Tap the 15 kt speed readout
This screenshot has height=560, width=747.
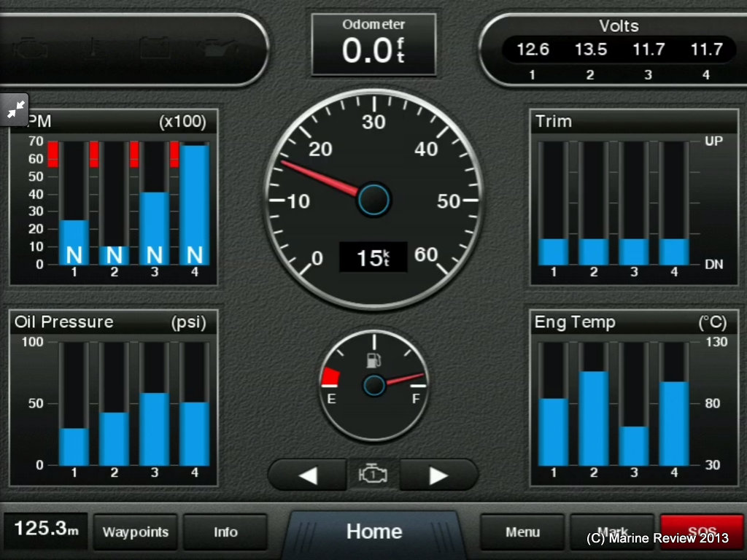tap(373, 257)
